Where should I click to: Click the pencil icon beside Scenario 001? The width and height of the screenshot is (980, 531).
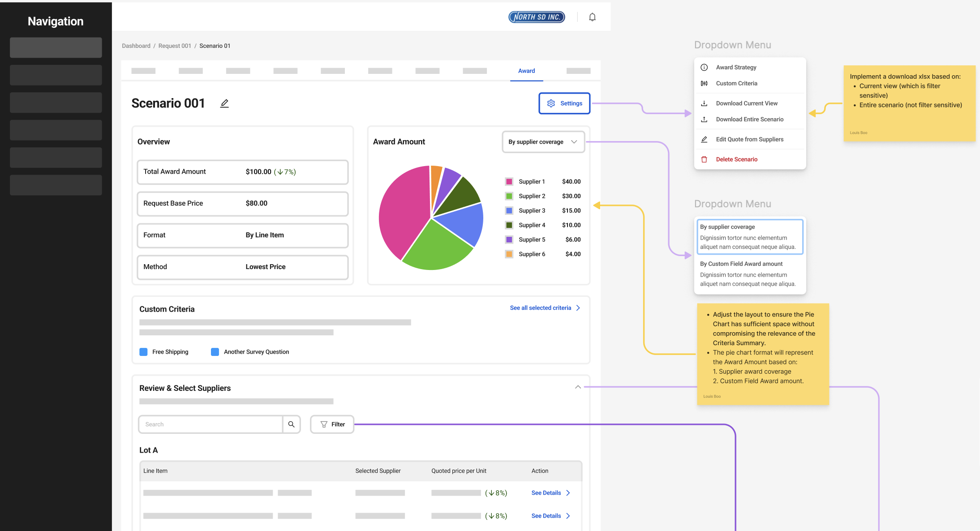click(x=224, y=103)
